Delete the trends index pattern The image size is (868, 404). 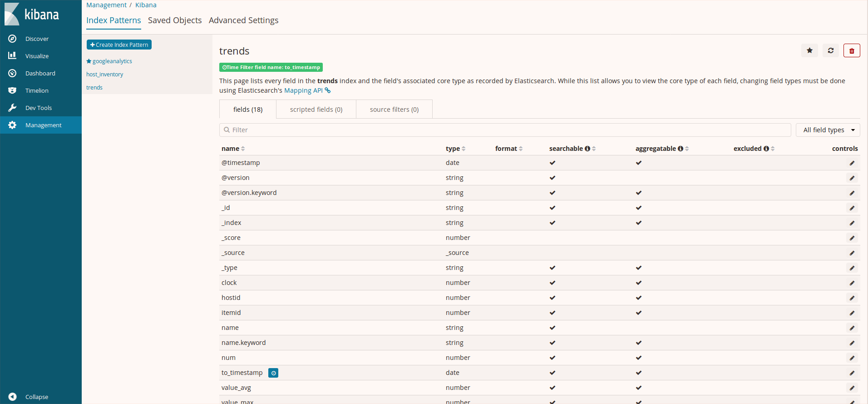852,50
